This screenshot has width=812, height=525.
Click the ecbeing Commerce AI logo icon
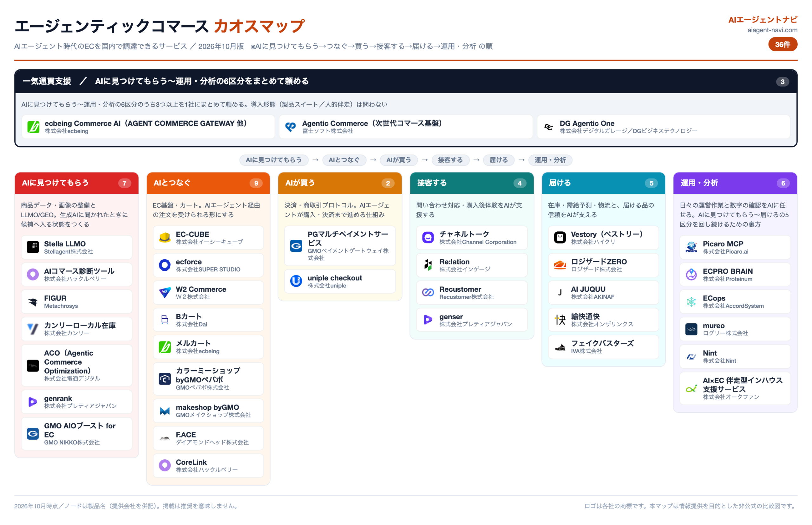pyautogui.click(x=33, y=127)
